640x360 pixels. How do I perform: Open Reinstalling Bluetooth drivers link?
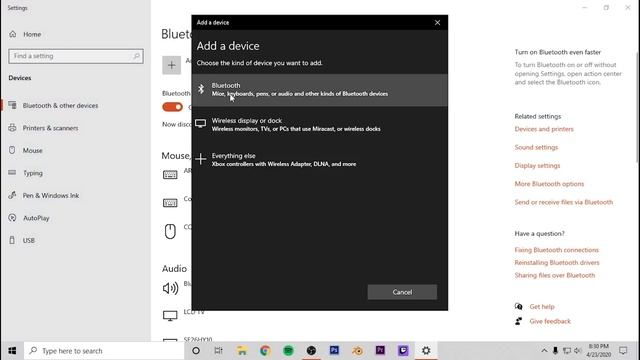(x=557, y=262)
